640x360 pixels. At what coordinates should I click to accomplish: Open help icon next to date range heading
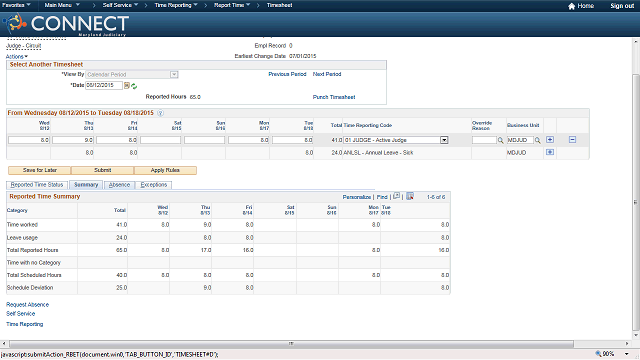tap(160, 113)
